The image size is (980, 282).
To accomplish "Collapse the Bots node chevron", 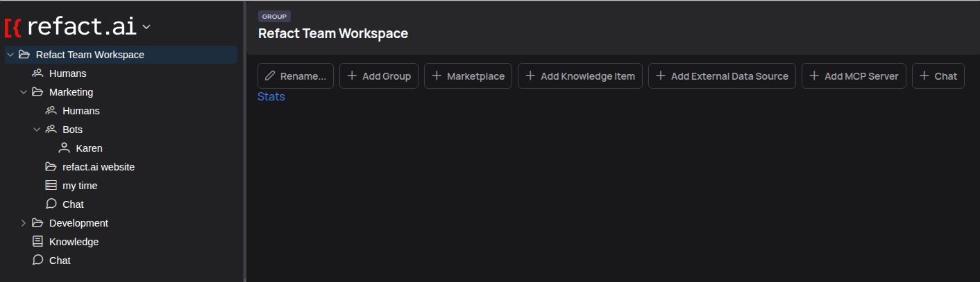I will [x=37, y=130].
